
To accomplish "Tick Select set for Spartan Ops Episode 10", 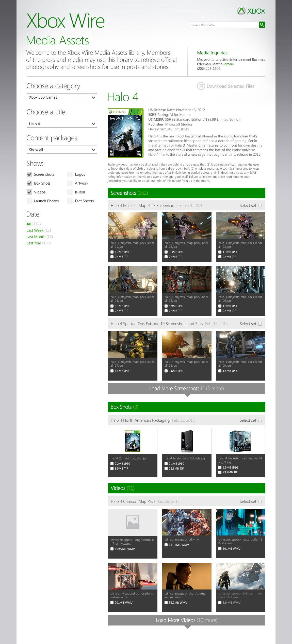I will click(260, 324).
